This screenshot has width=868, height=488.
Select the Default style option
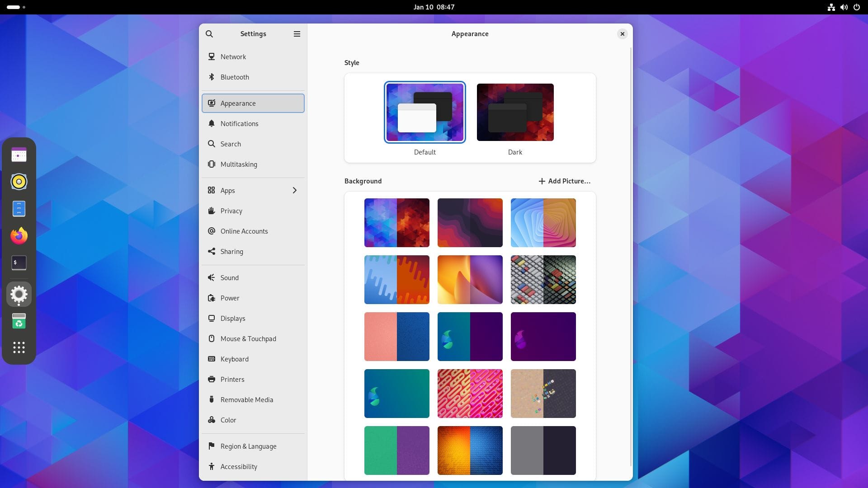[424, 112]
